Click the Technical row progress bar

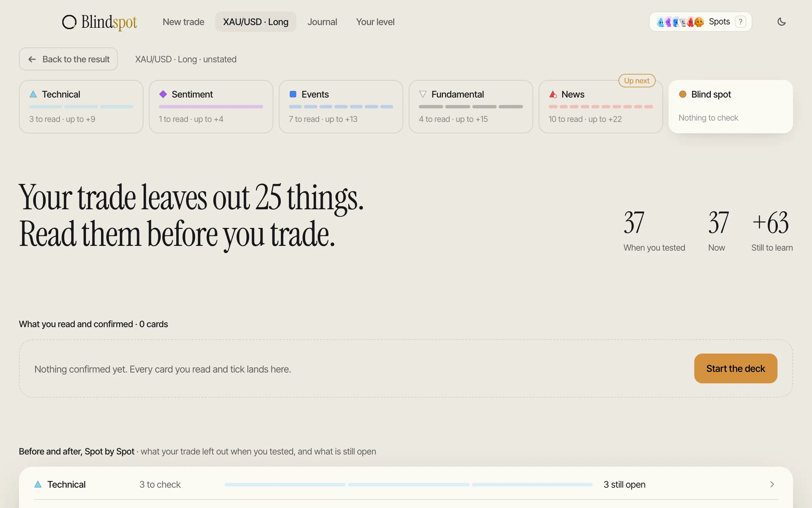409,485
